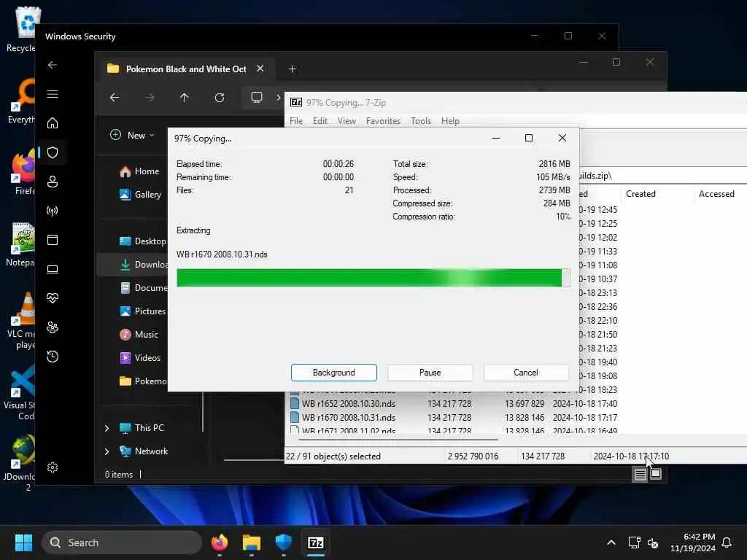This screenshot has height=560, width=747.
Task: Open Firefox from taskbar
Action: [220, 542]
